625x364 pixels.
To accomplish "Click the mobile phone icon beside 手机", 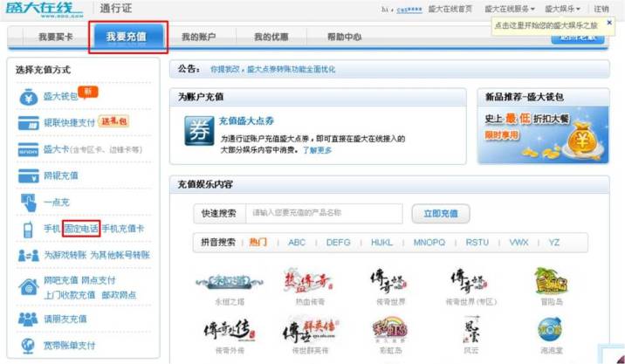I will tap(28, 230).
